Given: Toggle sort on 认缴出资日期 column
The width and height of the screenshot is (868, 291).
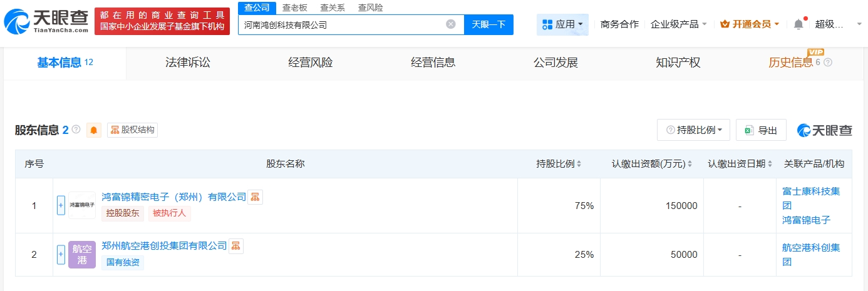Looking at the screenshot, I should point(770,164).
